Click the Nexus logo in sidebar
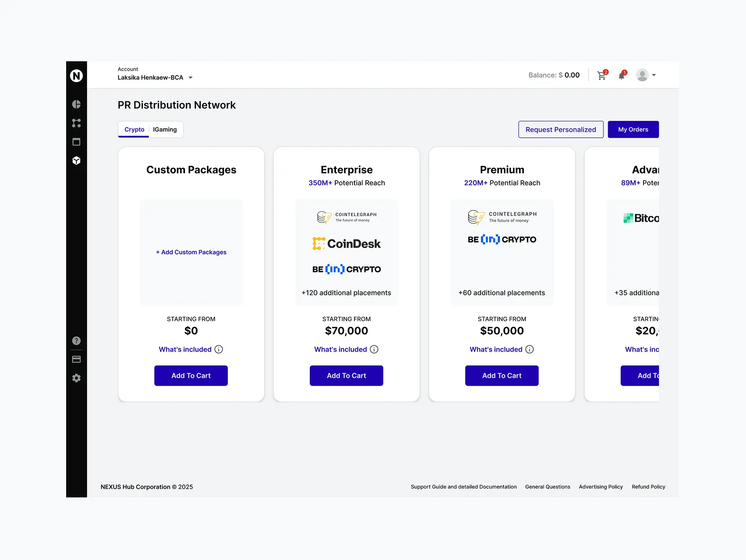Viewport: 746px width, 560px height. (x=76, y=76)
